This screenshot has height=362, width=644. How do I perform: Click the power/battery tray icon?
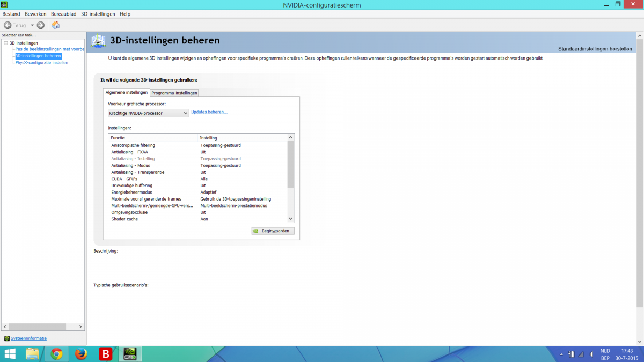tap(571, 354)
